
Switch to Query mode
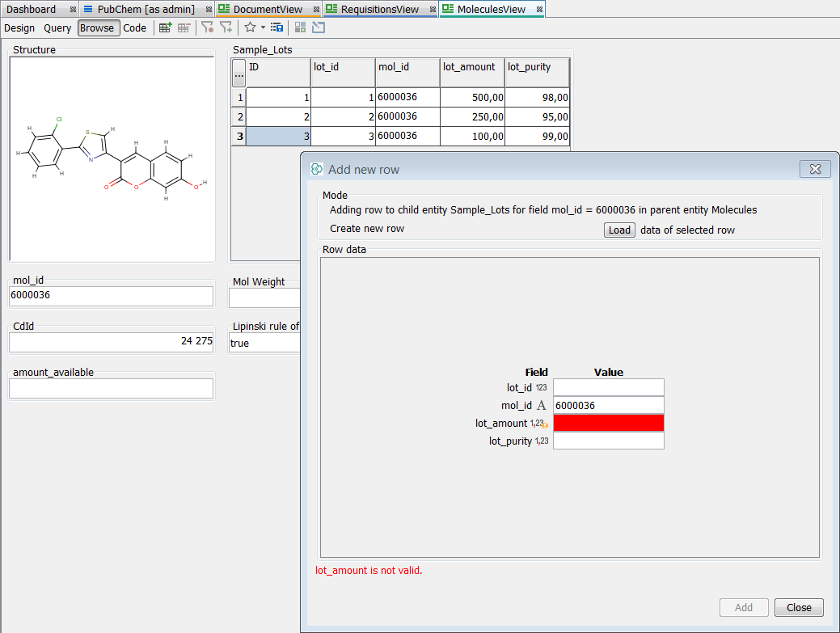57,27
